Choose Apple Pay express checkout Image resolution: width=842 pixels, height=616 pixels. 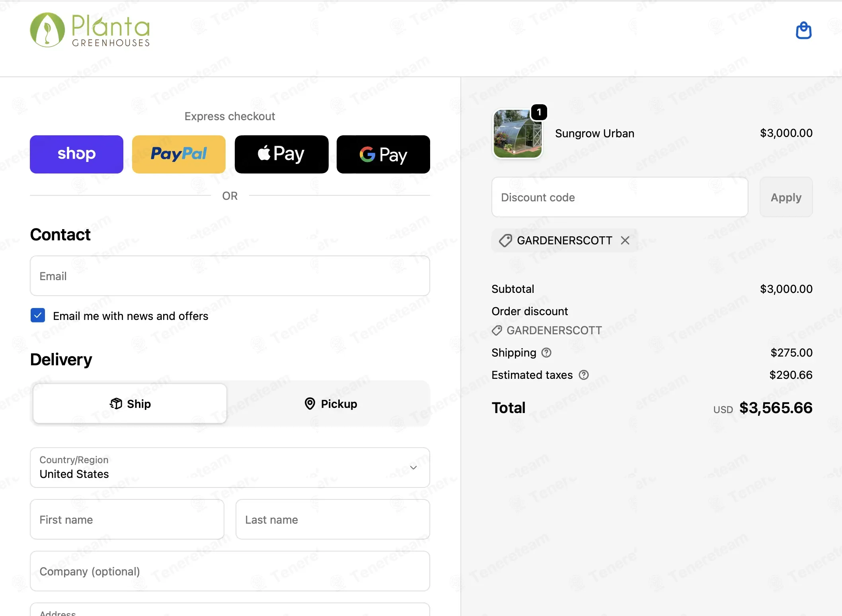tap(281, 154)
